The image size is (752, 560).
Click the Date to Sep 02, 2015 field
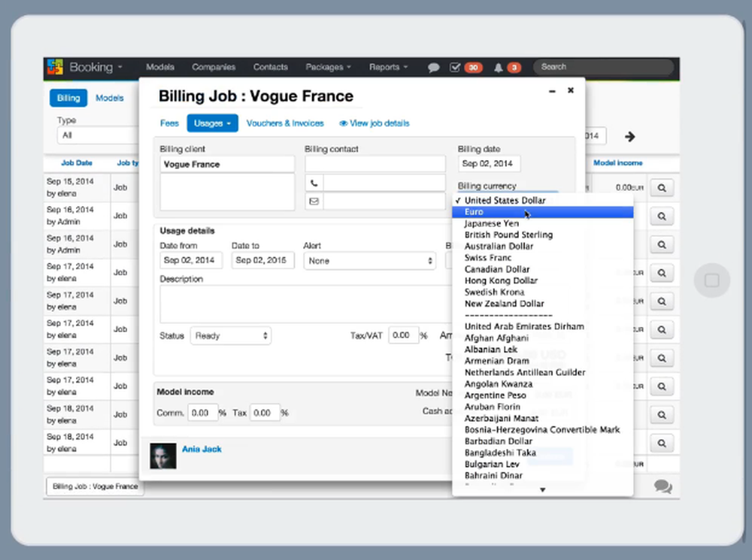[x=262, y=260]
